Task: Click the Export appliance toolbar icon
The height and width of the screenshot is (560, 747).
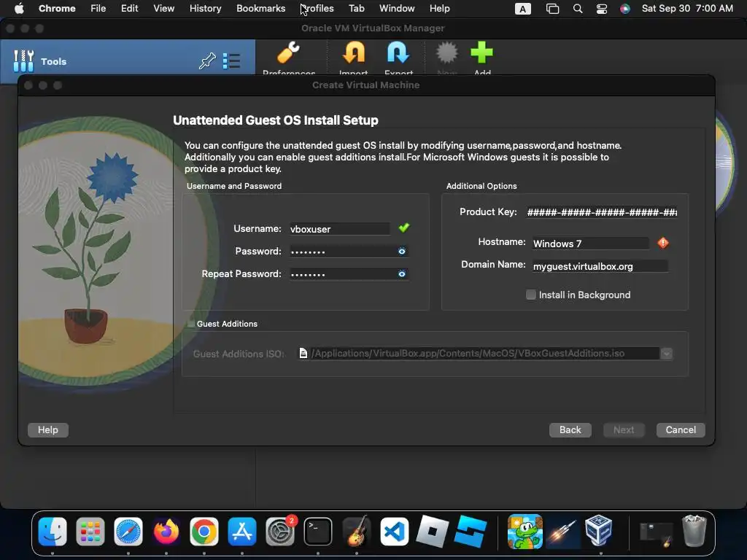Action: click(398, 52)
